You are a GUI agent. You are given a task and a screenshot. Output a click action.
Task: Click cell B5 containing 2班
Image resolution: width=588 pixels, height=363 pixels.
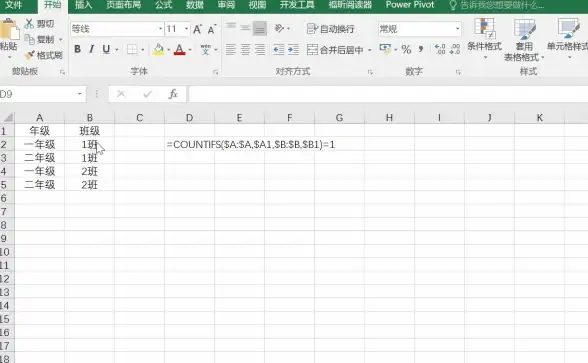tap(90, 184)
